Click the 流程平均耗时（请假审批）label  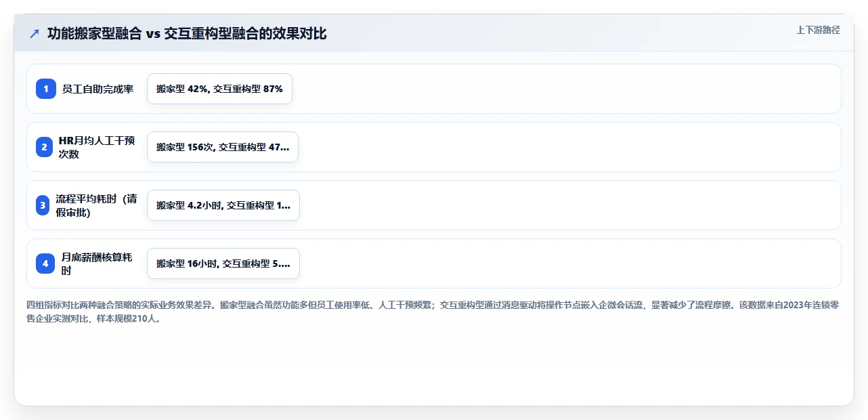pos(96,205)
